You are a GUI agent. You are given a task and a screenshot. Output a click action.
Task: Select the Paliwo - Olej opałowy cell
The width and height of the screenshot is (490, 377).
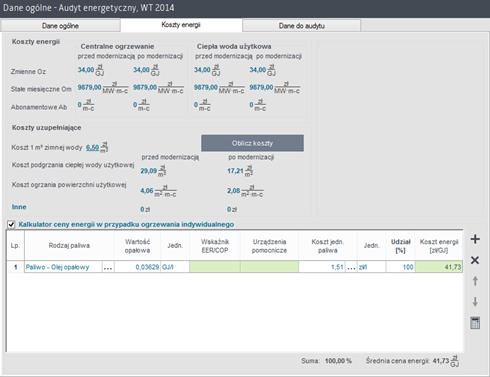pos(63,267)
